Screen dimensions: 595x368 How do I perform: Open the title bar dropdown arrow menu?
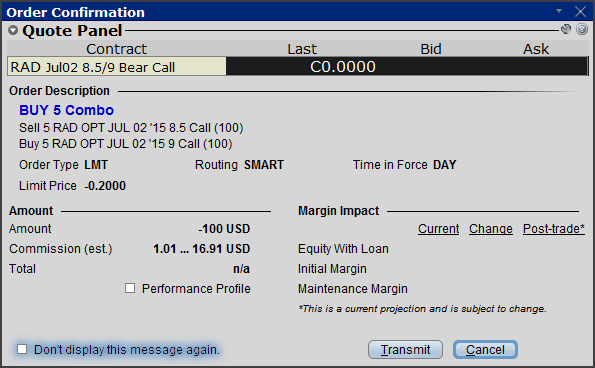tap(559, 11)
